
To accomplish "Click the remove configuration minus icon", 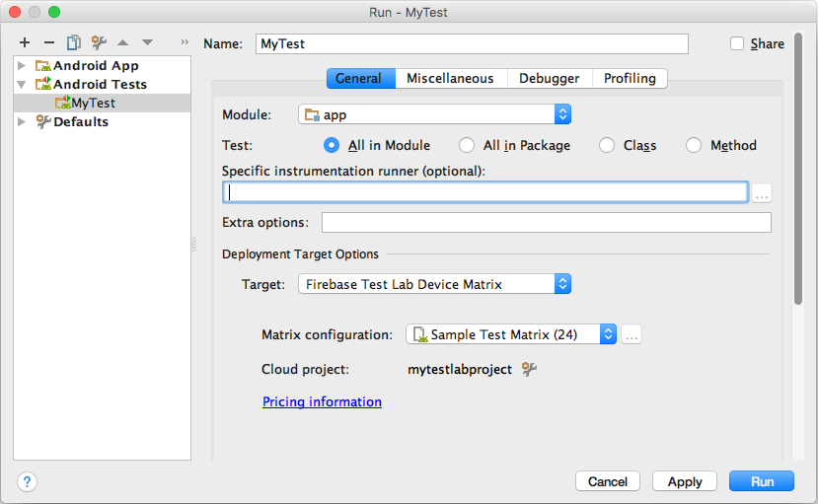I will tap(49, 42).
